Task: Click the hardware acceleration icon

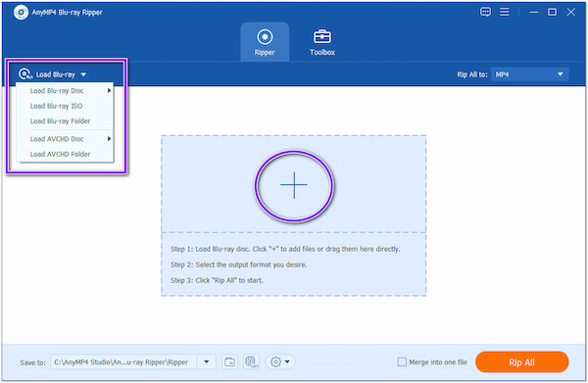Action: (x=251, y=362)
